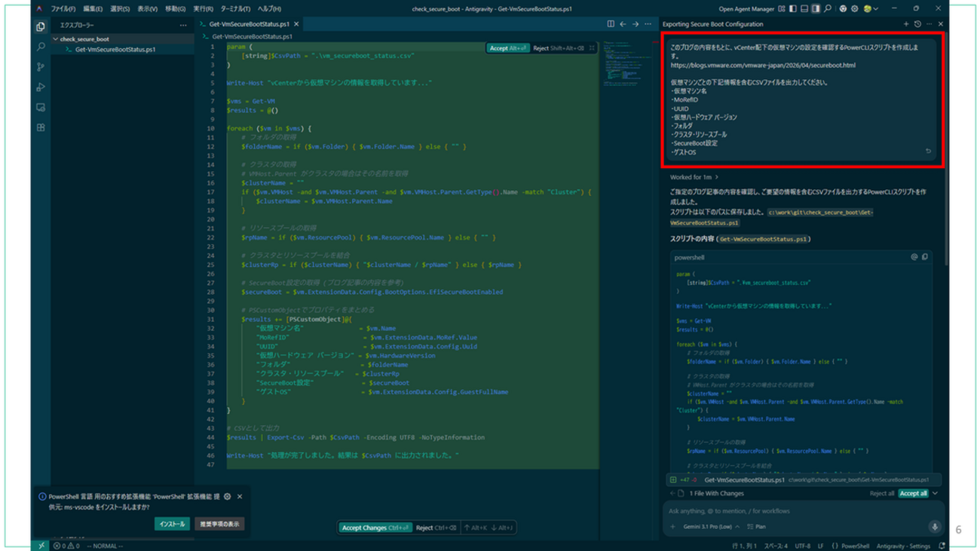Toggle the primary side bar visibility
Viewport: 980px width, 551px height.
pos(793,9)
